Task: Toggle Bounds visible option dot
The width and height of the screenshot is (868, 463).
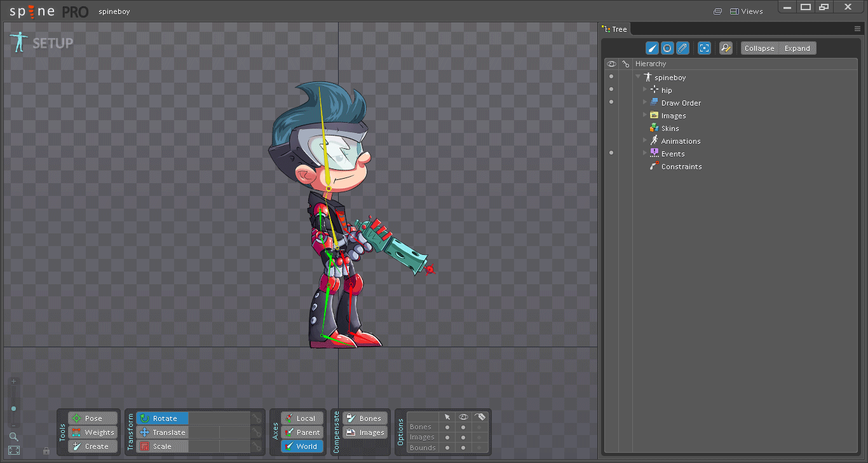Action: [463, 448]
